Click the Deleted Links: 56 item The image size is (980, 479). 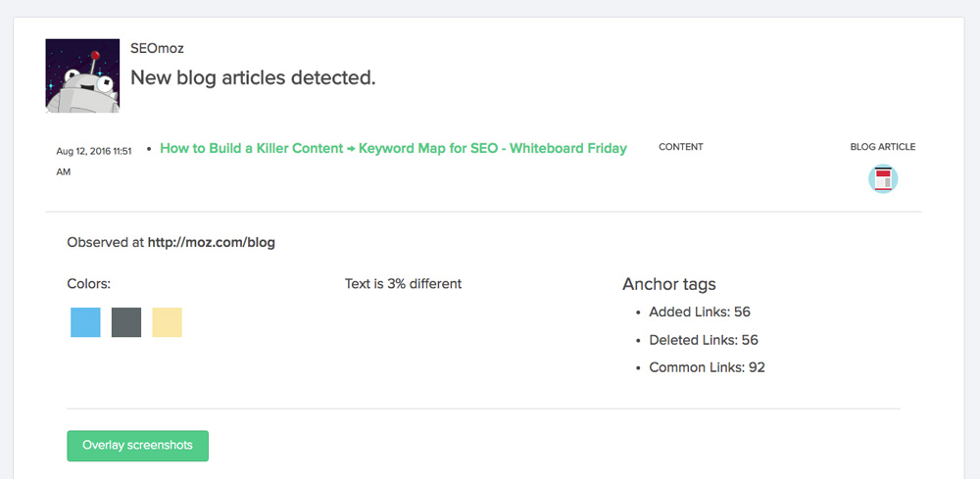click(x=703, y=340)
